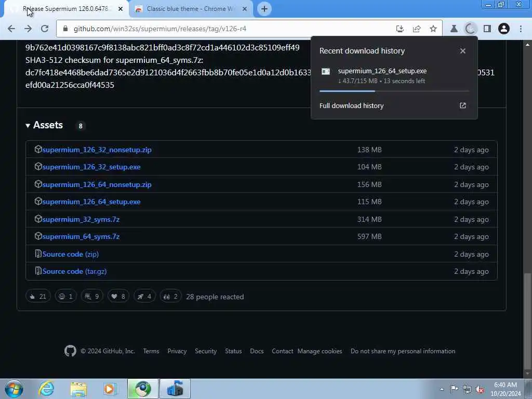Show hidden tray icons arrow

[442, 389]
